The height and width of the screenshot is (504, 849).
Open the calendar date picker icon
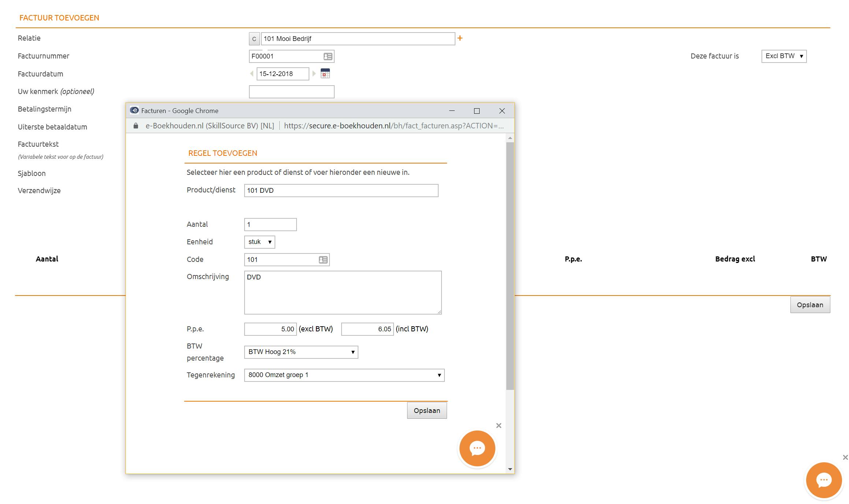325,74
